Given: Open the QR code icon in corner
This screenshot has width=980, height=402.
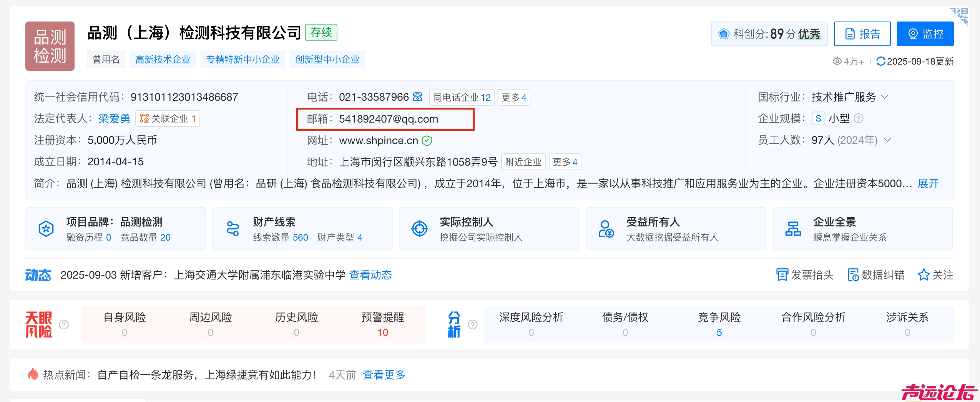Looking at the screenshot, I should 960,15.
